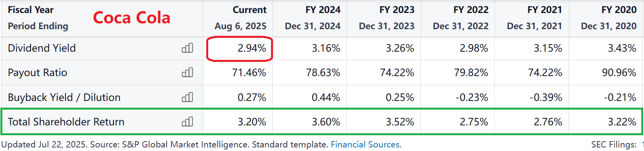Select the FY 2023 column header
644x151 pixels.
(x=386, y=18)
